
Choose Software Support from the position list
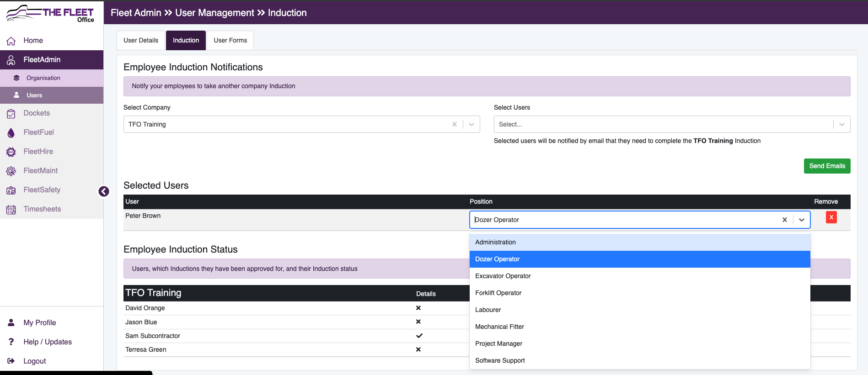coord(640,360)
